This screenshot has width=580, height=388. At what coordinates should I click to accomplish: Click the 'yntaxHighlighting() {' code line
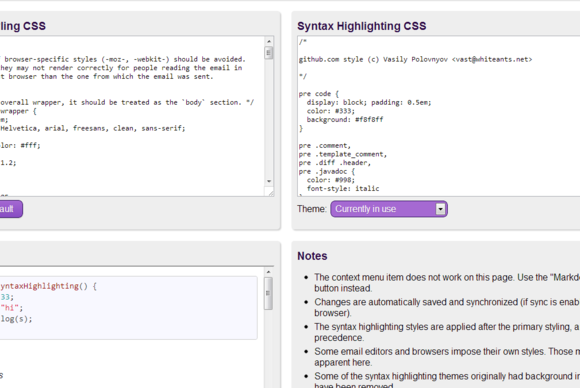[48, 286]
